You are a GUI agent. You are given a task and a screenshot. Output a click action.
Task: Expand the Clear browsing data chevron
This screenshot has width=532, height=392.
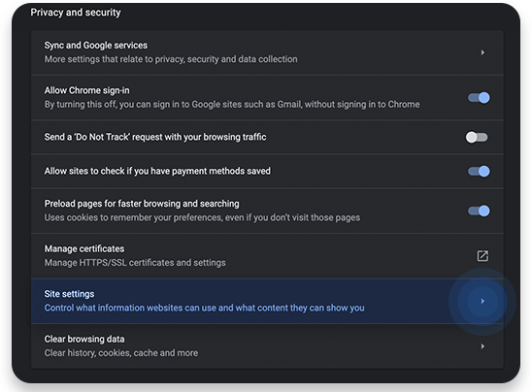[x=482, y=346]
